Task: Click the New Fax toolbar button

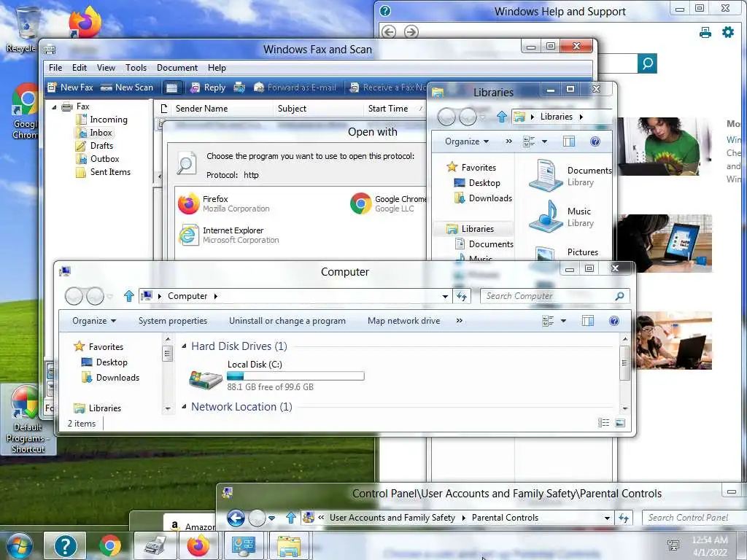Action: pos(71,87)
